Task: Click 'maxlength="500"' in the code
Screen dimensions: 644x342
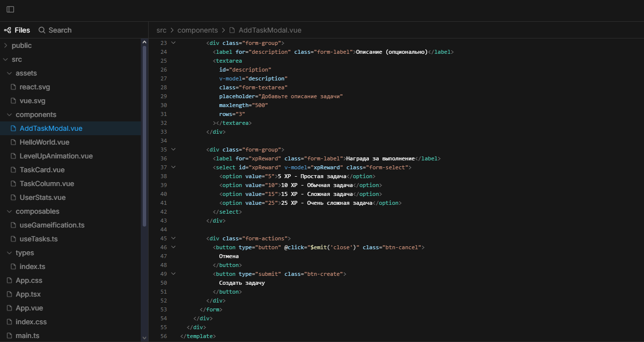Action: pyautogui.click(x=244, y=105)
